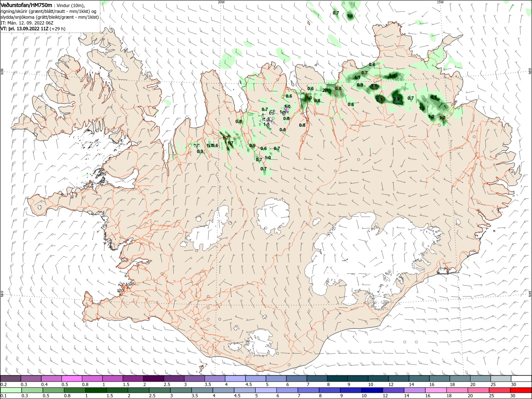Pick the light lavender swatch between 4 and 4.5 top row
The width and height of the screenshot is (532, 399).
[x=235, y=379]
